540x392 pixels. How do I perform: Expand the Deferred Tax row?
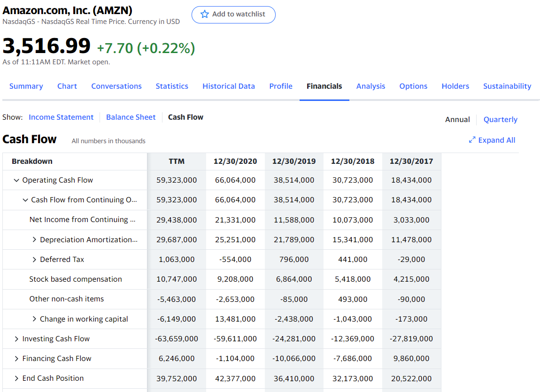tap(34, 260)
